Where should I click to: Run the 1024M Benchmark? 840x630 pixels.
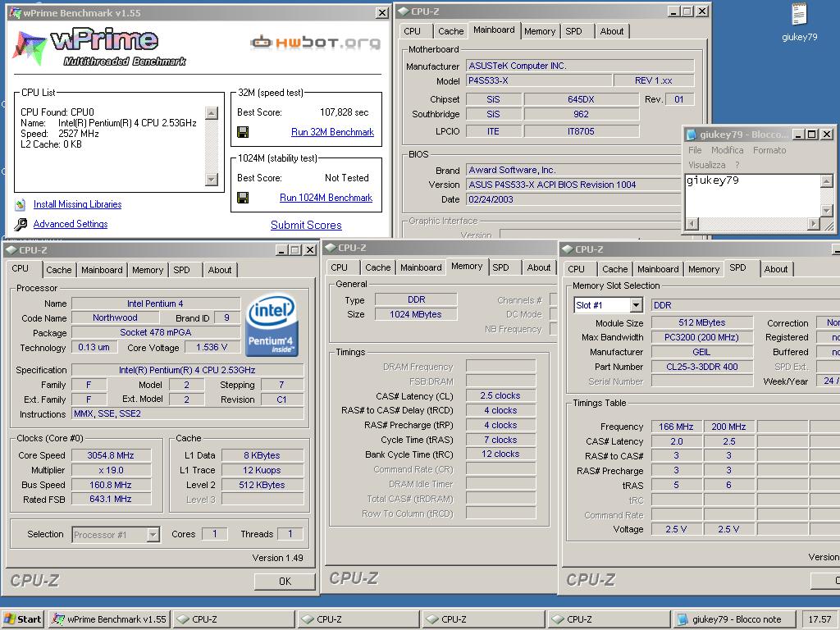tap(326, 199)
